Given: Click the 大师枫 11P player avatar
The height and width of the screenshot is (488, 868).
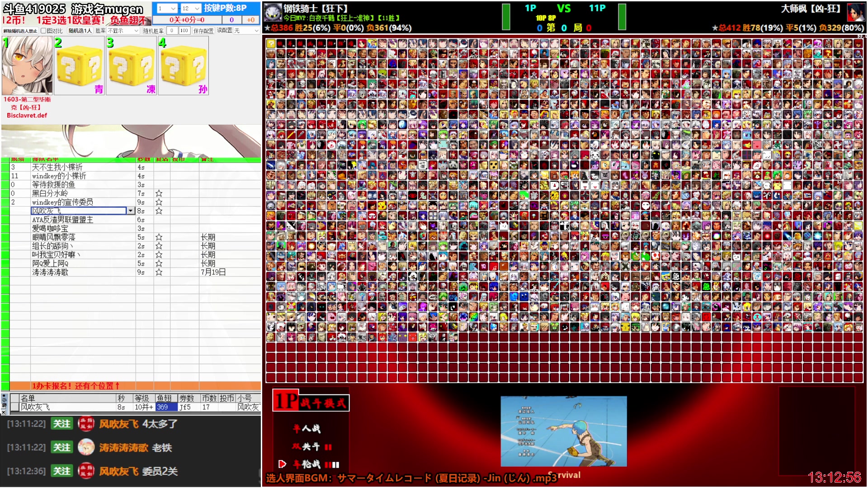Looking at the screenshot, I should coord(855,12).
